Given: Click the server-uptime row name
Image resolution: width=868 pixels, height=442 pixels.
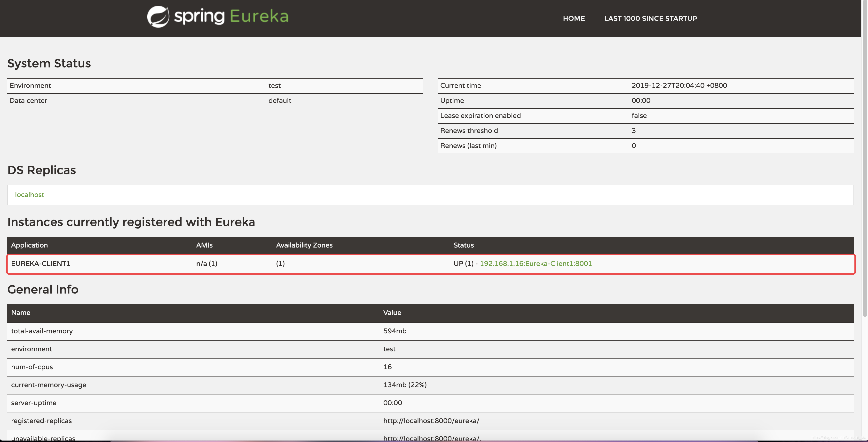Looking at the screenshot, I should [x=34, y=403].
